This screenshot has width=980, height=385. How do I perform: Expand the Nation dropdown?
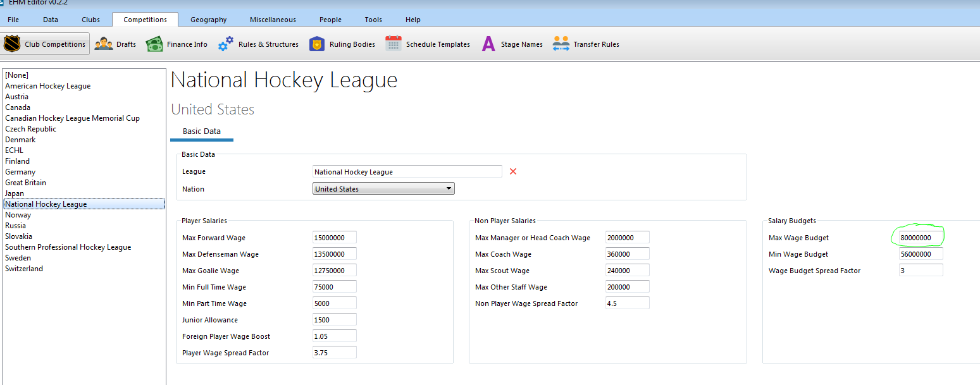point(384,188)
